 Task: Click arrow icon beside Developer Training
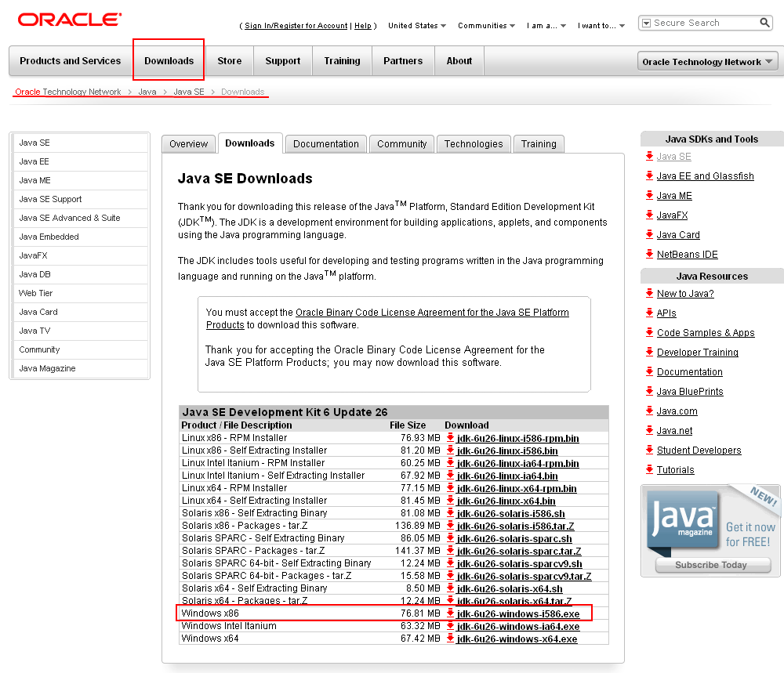pyautogui.click(x=649, y=351)
